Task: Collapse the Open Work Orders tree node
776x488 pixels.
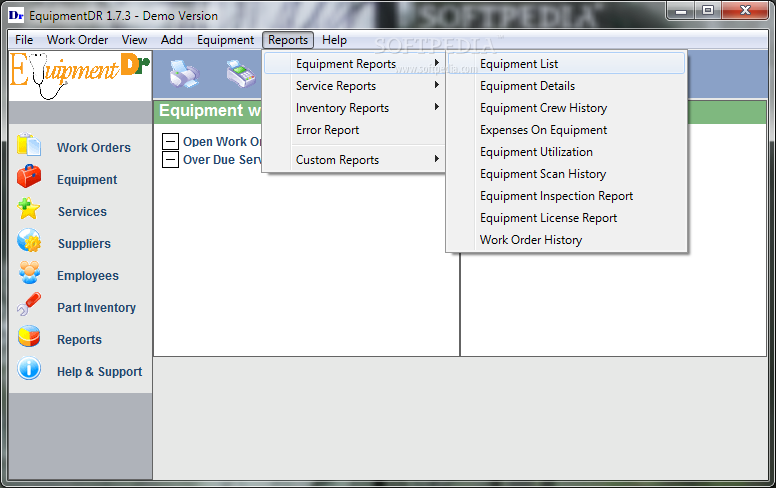Action: (x=170, y=142)
